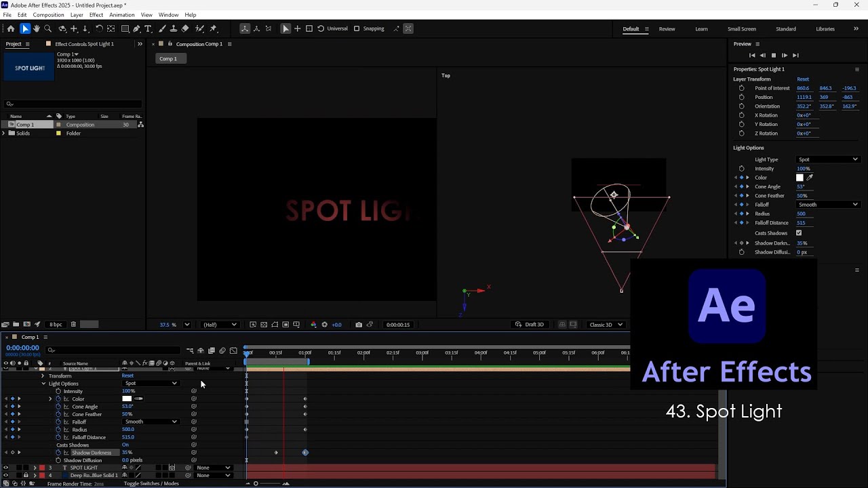This screenshot has height=488, width=868.
Task: Select the Eraser tool
Action: coord(185,28)
